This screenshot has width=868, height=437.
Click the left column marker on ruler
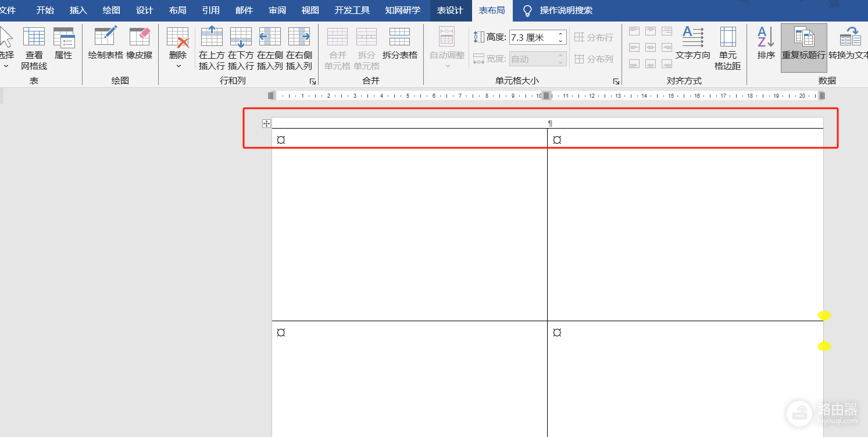click(271, 95)
